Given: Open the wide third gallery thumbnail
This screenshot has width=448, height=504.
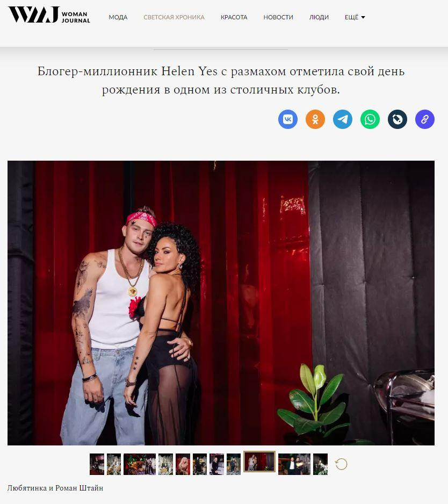Looking at the screenshot, I should coord(140,464).
